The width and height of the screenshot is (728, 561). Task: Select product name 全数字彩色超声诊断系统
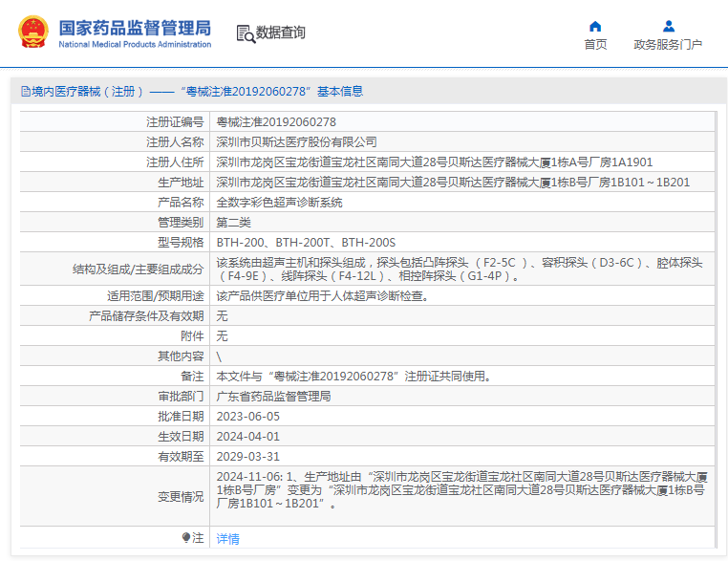tap(280, 203)
